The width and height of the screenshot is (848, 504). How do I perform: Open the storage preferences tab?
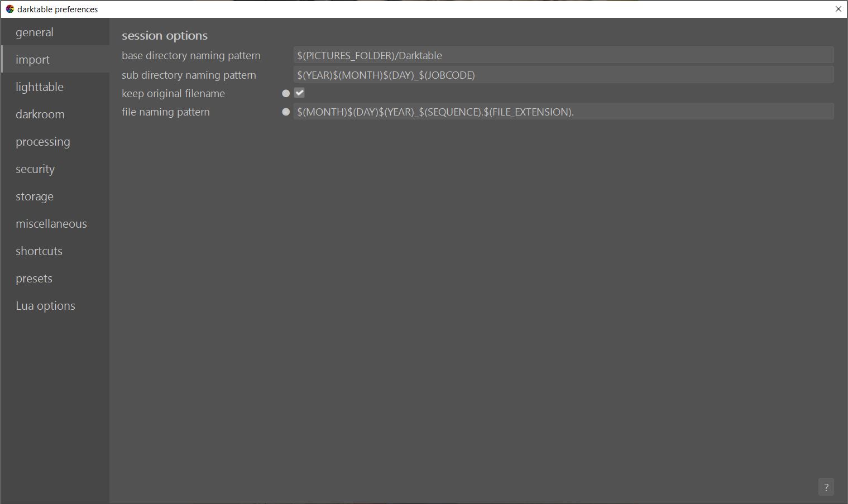click(55, 196)
